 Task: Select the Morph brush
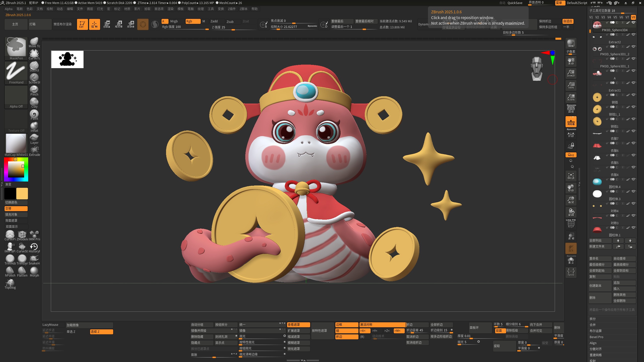pyautogui.click(x=34, y=272)
